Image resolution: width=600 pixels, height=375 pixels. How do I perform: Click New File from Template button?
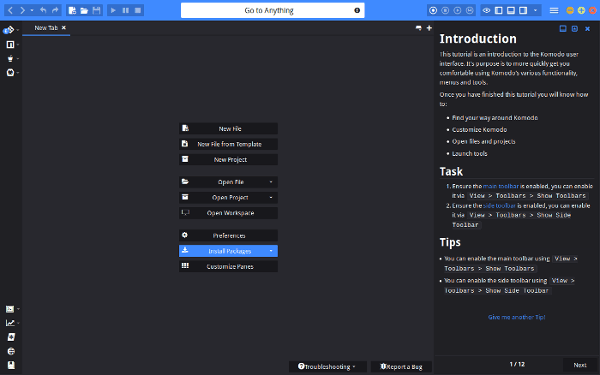[x=228, y=144]
